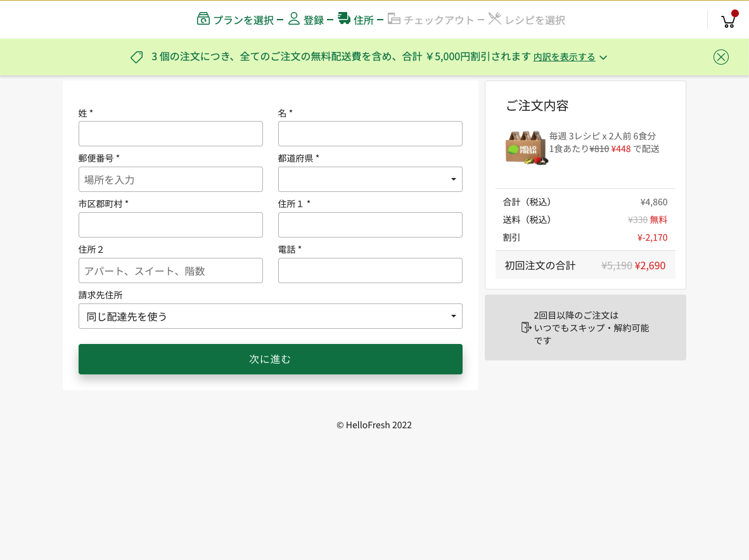Click the price tag icon in banner
Image resolution: width=749 pixels, height=560 pixels.
coord(137,57)
